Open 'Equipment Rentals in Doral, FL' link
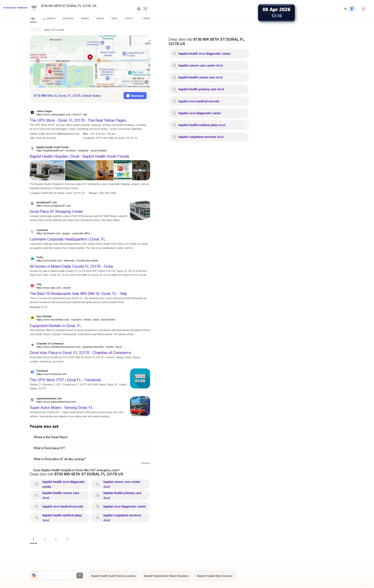 [x=56, y=326]
